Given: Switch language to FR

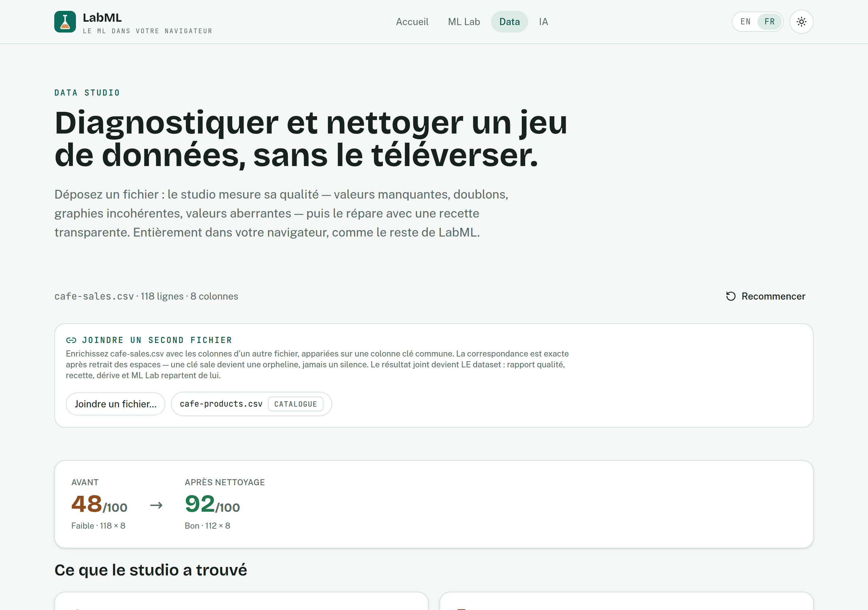Looking at the screenshot, I should point(769,22).
